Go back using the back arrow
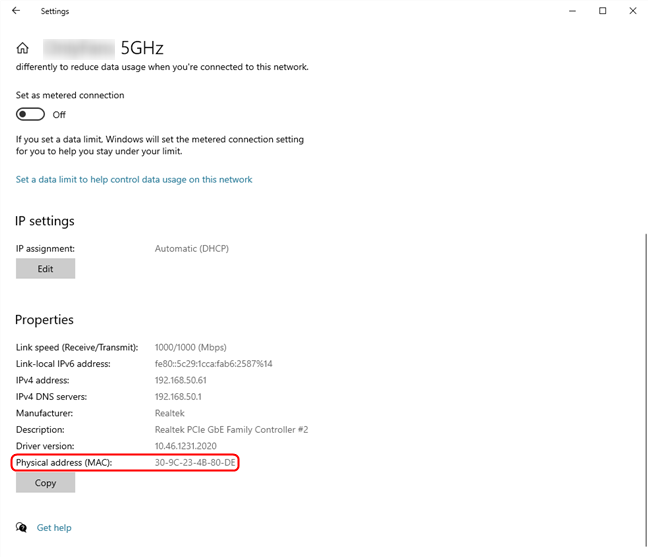The image size is (648, 557). (16, 11)
